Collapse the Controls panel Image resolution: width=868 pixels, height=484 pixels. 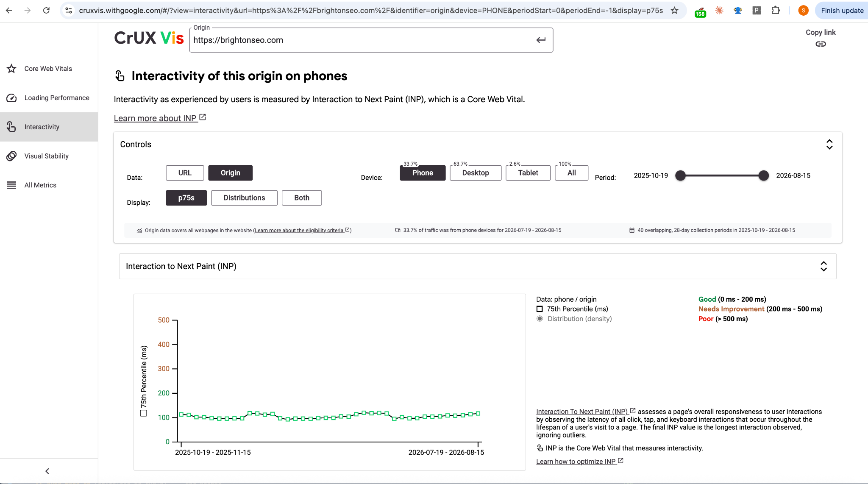tap(829, 145)
